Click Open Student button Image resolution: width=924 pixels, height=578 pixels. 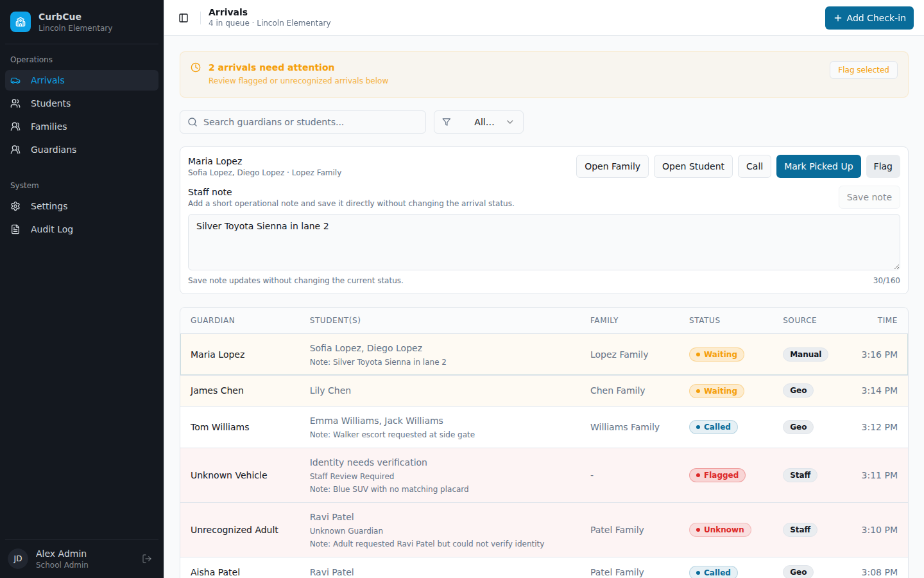point(693,166)
